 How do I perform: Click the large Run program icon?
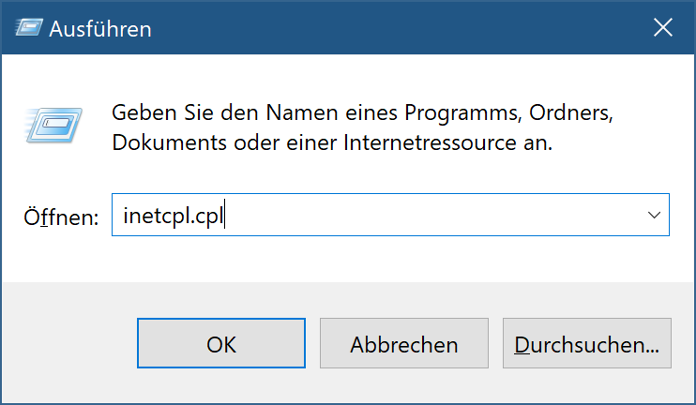53,126
